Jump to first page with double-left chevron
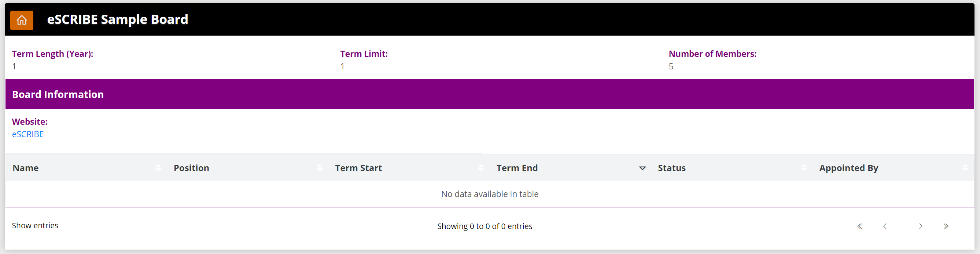 (859, 226)
